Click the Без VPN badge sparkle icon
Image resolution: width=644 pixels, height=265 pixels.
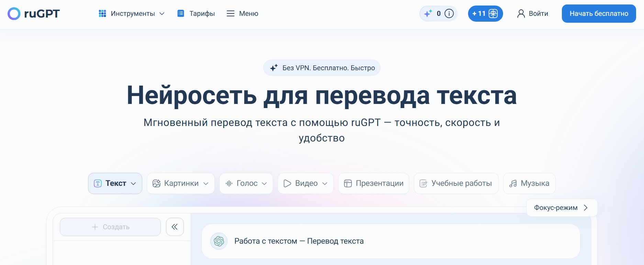click(274, 68)
